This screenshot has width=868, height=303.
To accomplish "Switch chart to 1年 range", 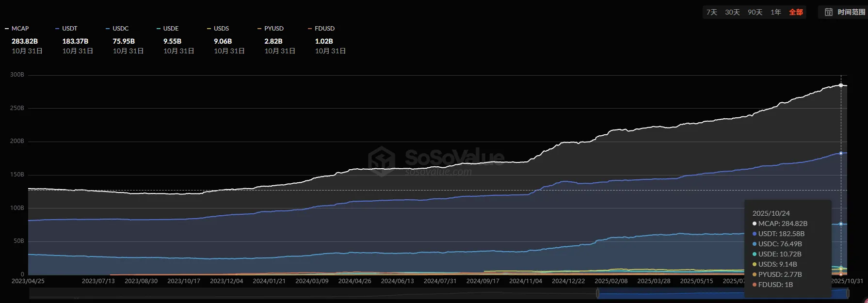I will coord(776,12).
